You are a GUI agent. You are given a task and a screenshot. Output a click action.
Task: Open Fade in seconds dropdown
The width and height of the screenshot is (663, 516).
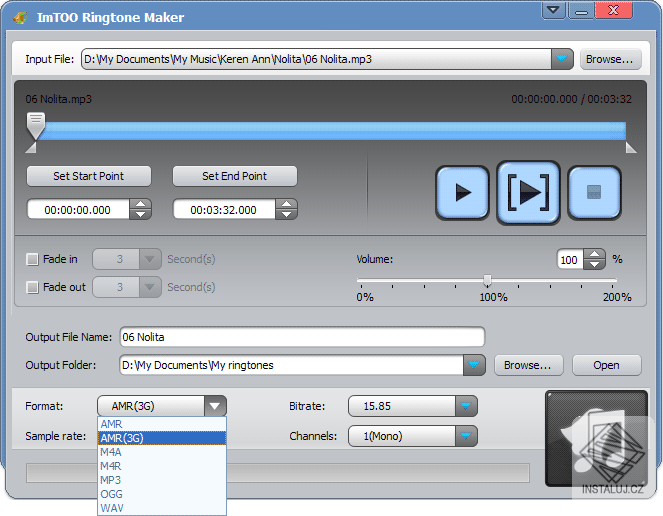[x=150, y=259]
